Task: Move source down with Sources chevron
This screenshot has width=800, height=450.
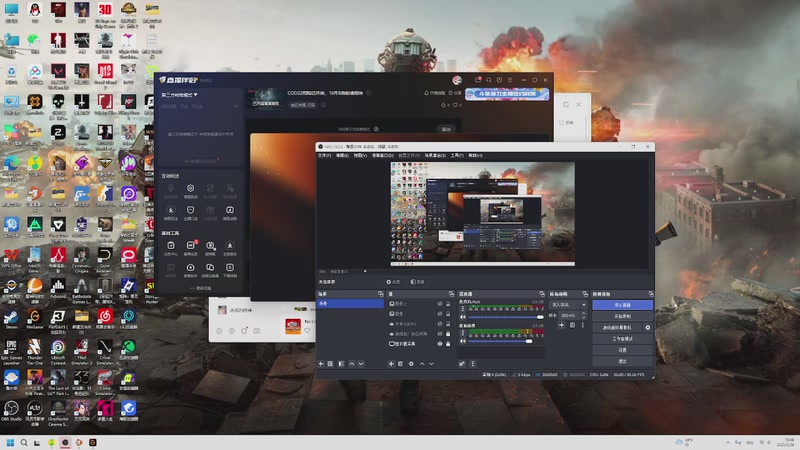Action: [431, 364]
